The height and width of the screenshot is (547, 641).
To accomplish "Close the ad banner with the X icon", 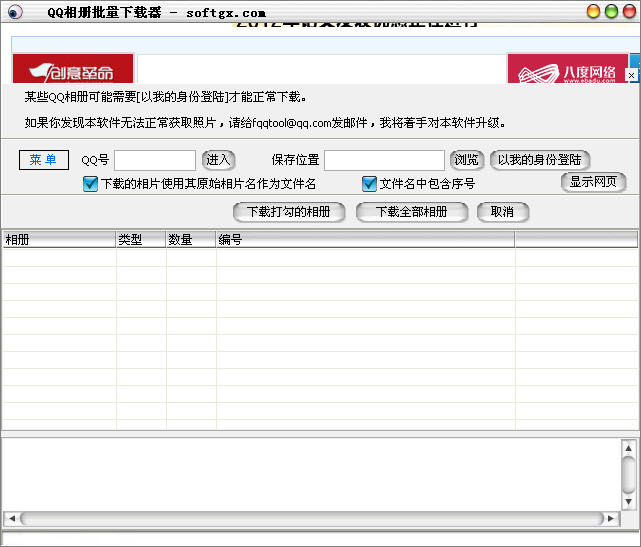I will pos(631,75).
